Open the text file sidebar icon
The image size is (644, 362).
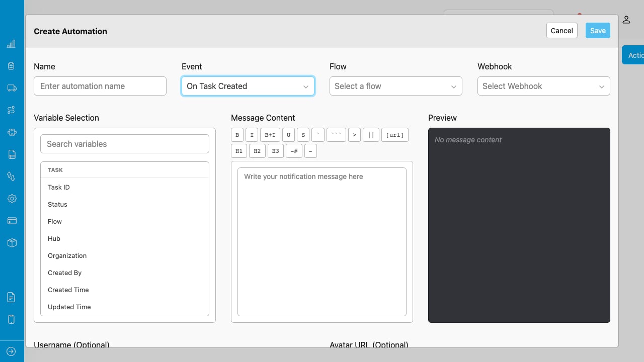[x=12, y=297]
